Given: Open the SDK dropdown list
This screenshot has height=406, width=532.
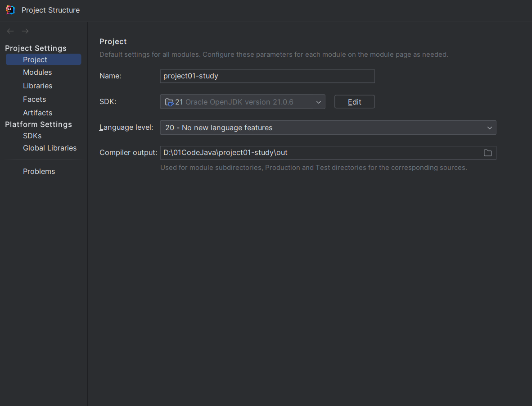Looking at the screenshot, I should pyautogui.click(x=243, y=102).
